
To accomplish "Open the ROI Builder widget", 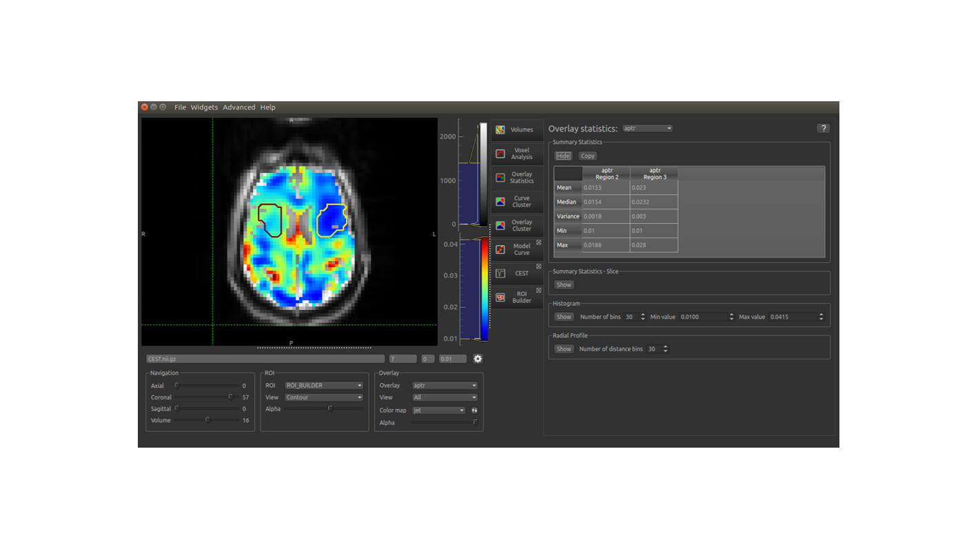I will pos(516,297).
